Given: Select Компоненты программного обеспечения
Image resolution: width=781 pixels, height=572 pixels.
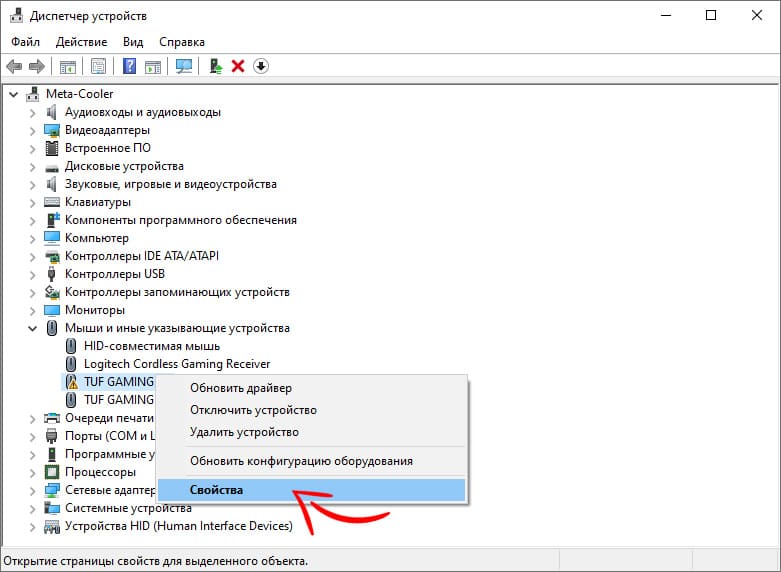Looking at the screenshot, I should 181,220.
